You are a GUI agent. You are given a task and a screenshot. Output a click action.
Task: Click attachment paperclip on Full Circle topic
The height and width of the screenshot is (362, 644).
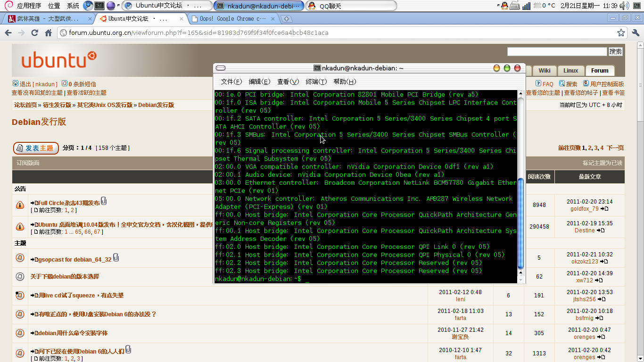point(104,201)
